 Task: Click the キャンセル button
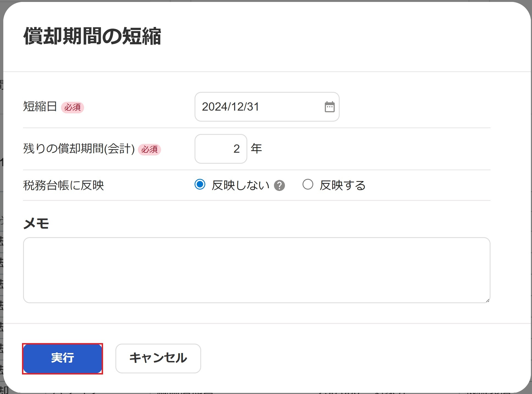[x=158, y=359]
